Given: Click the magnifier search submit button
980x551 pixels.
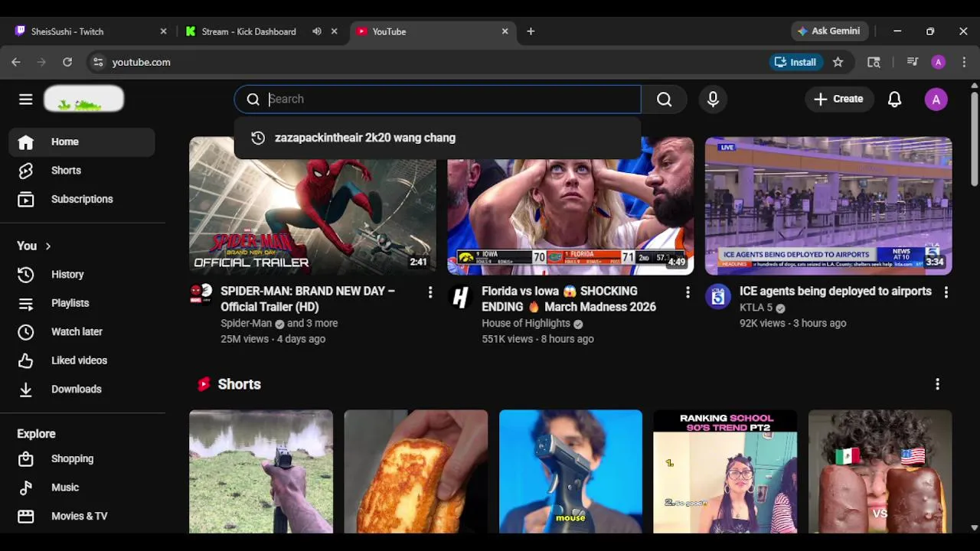Looking at the screenshot, I should pyautogui.click(x=664, y=99).
